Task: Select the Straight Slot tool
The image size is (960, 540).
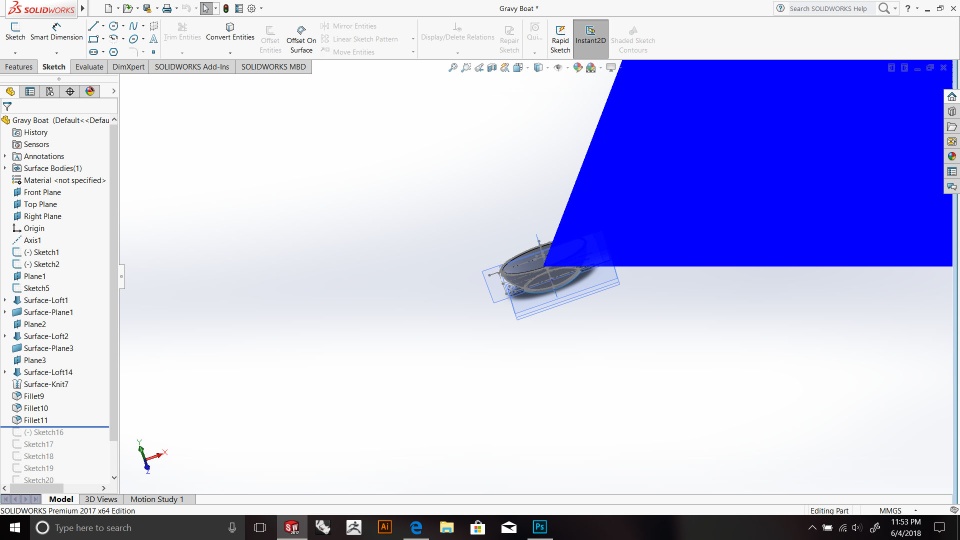Action: [x=93, y=52]
